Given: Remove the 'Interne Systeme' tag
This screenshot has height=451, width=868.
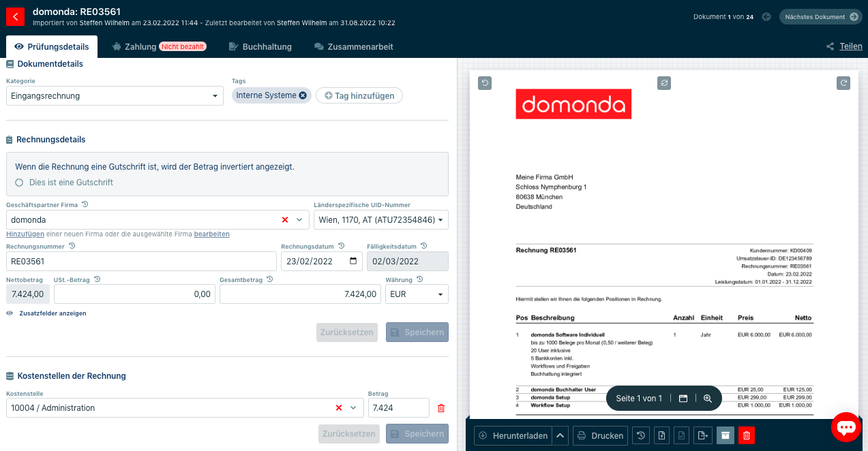Looking at the screenshot, I should point(303,95).
